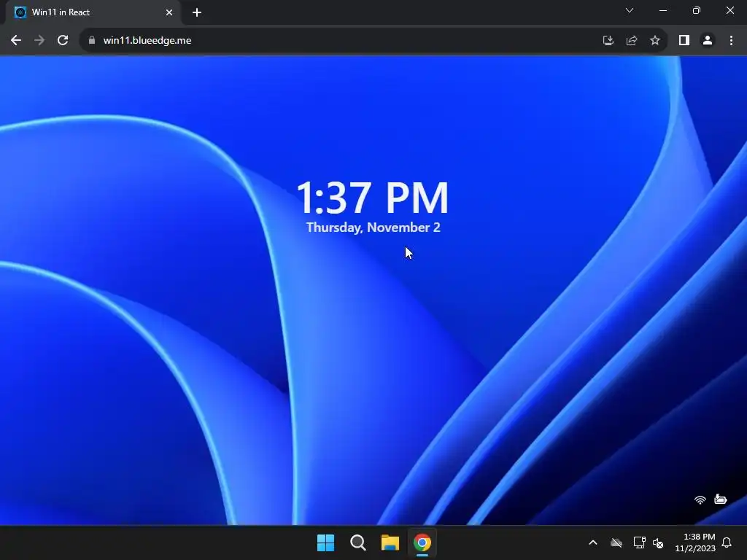747x560 pixels.
Task: Open taskbar Search
Action: click(x=357, y=542)
